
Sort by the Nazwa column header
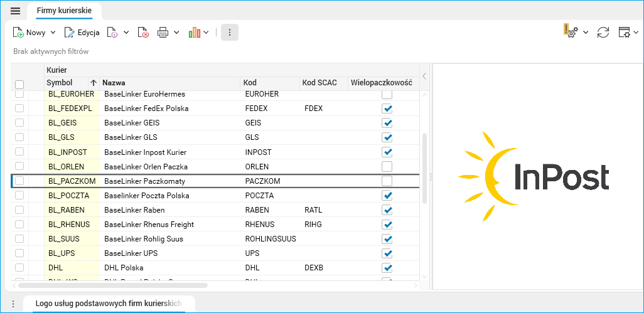pyautogui.click(x=114, y=83)
